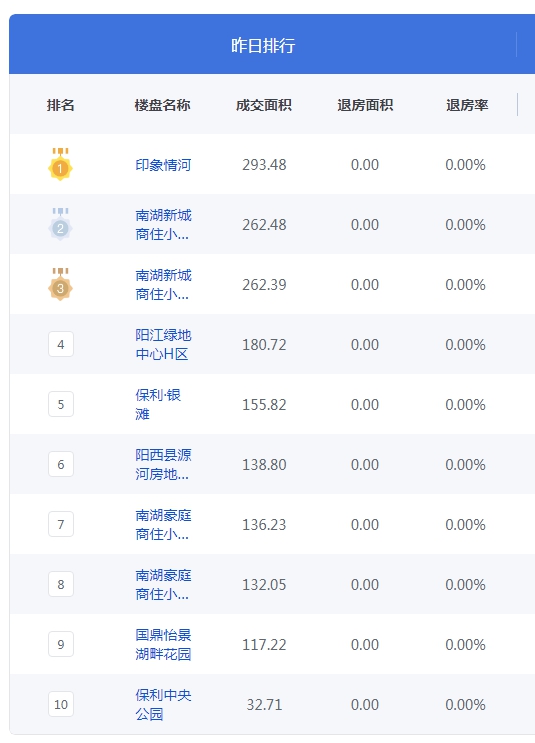Screen dimensions: 535x743
Task: Open the 阳西县源河房地... property link
Action: point(163,464)
